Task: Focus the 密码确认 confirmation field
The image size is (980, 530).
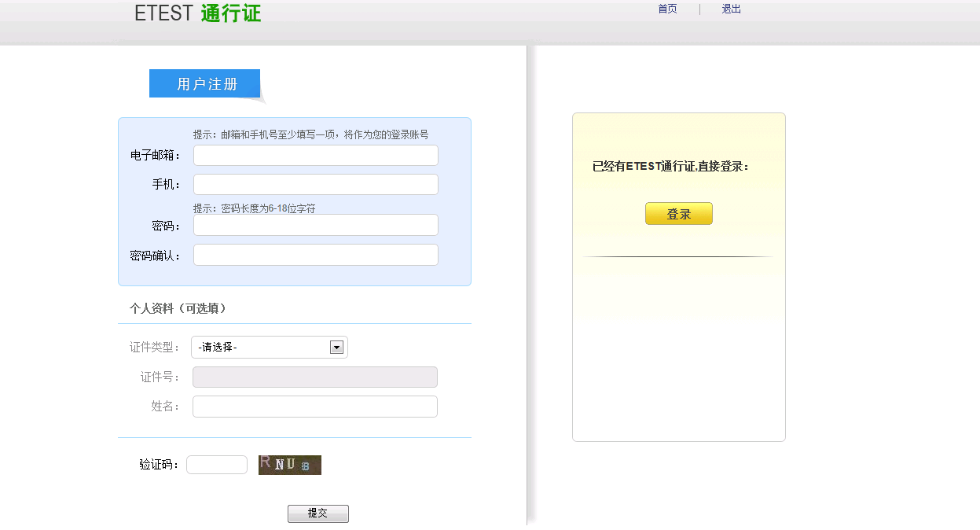Action: tap(315, 255)
